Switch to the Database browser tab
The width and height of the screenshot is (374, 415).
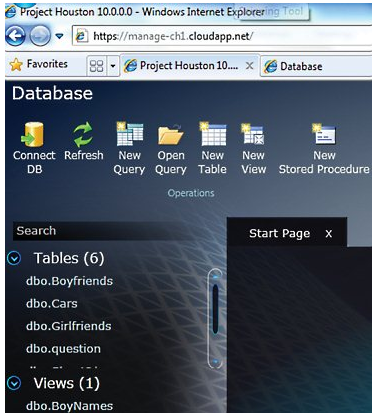click(x=316, y=66)
